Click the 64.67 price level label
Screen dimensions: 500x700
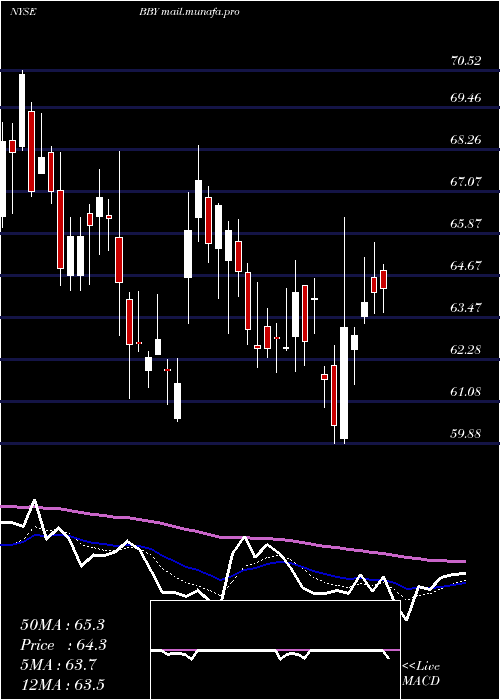[x=466, y=266]
